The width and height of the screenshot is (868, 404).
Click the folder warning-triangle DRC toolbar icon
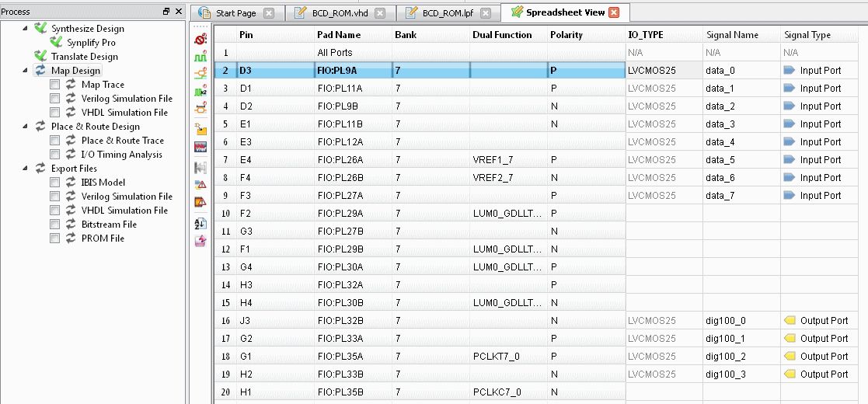[x=200, y=185]
